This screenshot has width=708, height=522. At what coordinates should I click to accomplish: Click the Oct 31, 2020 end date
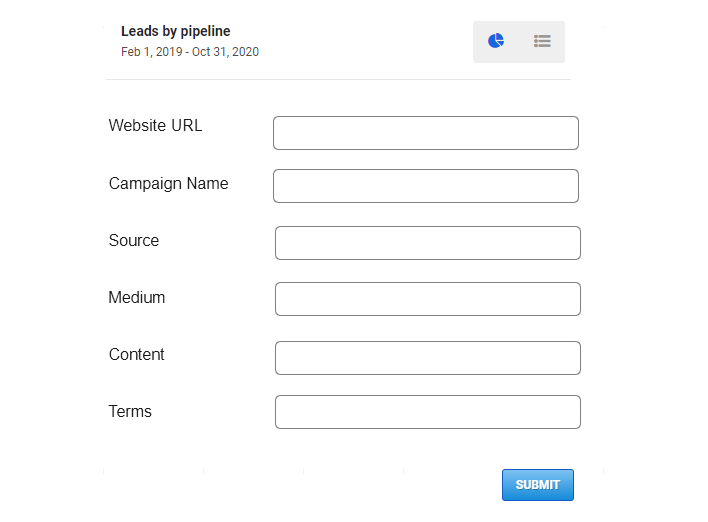[x=225, y=52]
